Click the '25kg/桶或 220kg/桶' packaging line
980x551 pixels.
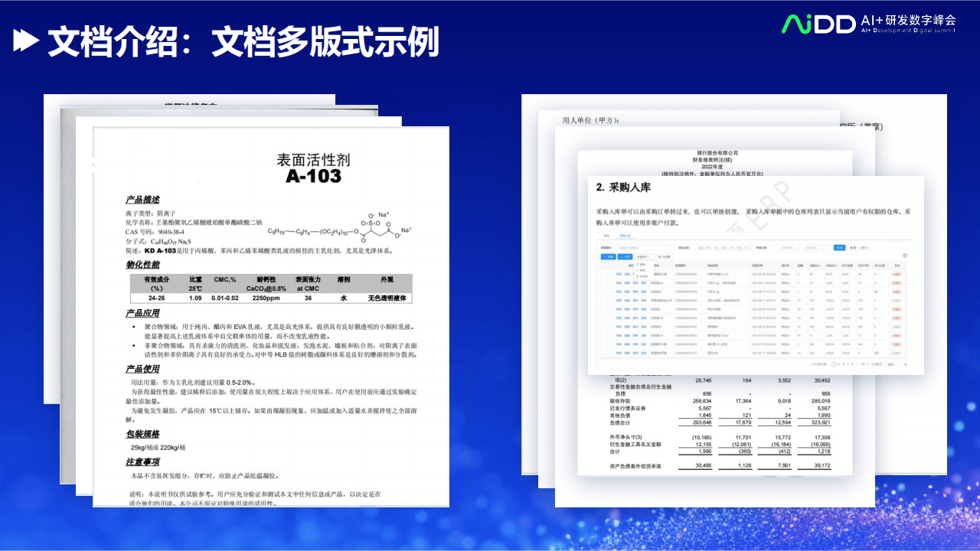159,447
